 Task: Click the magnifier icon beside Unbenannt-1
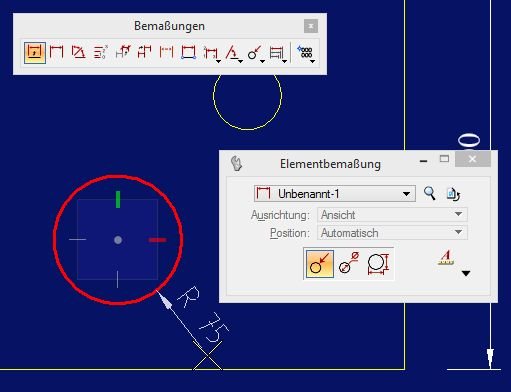pyautogui.click(x=429, y=193)
